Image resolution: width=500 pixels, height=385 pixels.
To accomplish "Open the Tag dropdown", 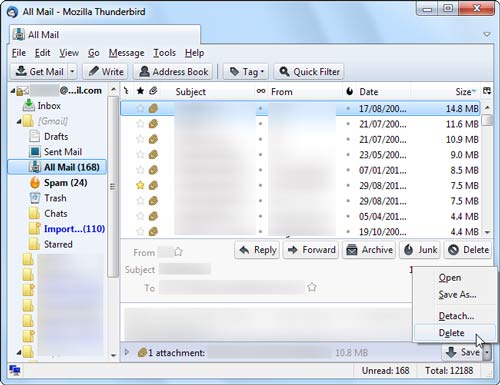I will click(246, 72).
